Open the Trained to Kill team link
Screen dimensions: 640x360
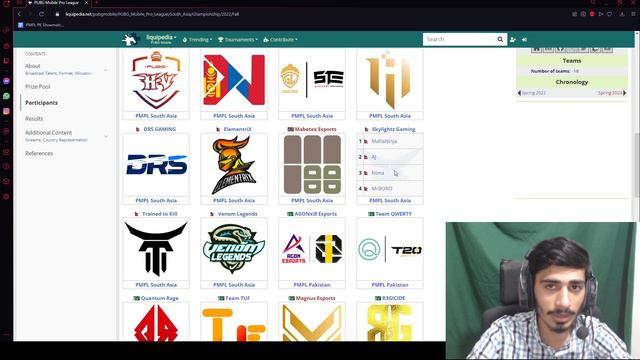[160, 214]
